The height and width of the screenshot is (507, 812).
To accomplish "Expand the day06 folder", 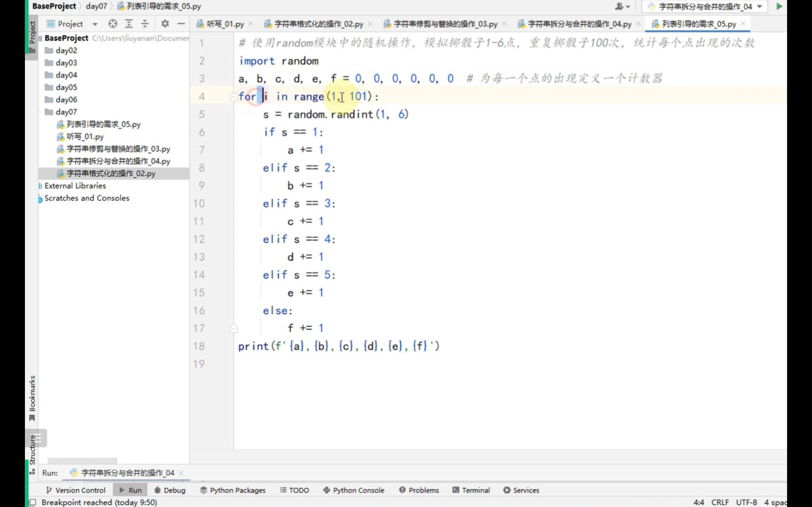I will [x=61, y=99].
